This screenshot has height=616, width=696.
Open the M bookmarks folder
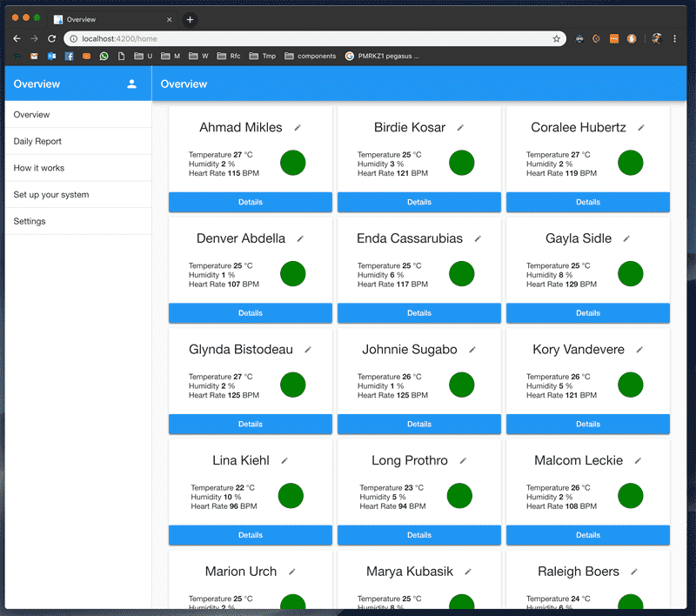171,56
